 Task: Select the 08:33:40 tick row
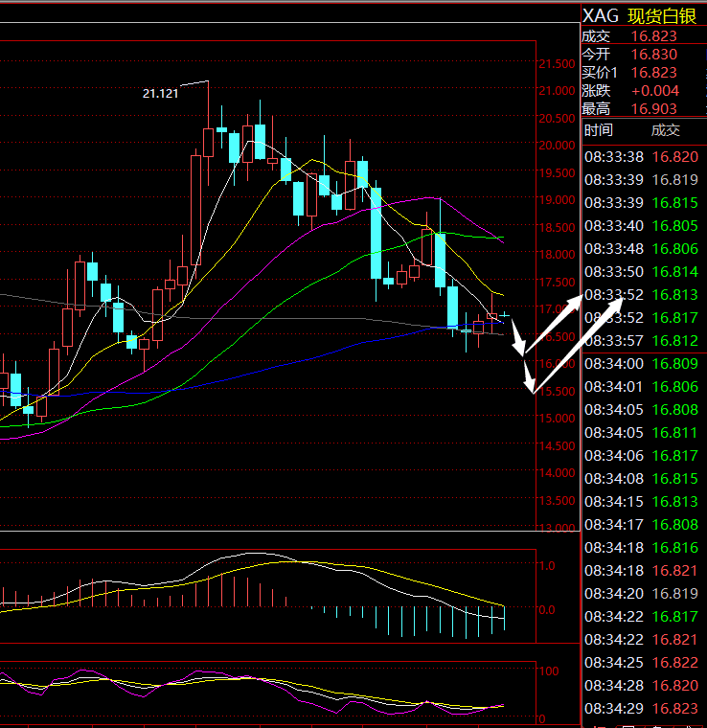coord(641,226)
